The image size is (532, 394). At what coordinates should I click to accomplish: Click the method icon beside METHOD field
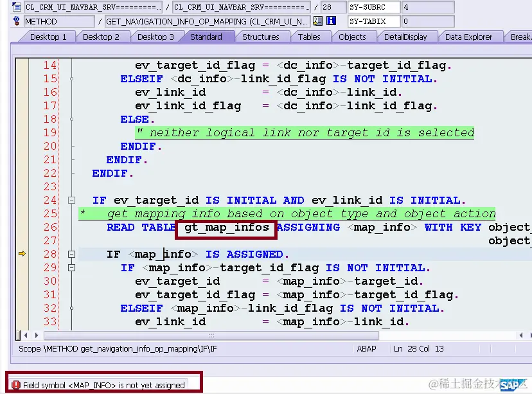[x=16, y=21]
